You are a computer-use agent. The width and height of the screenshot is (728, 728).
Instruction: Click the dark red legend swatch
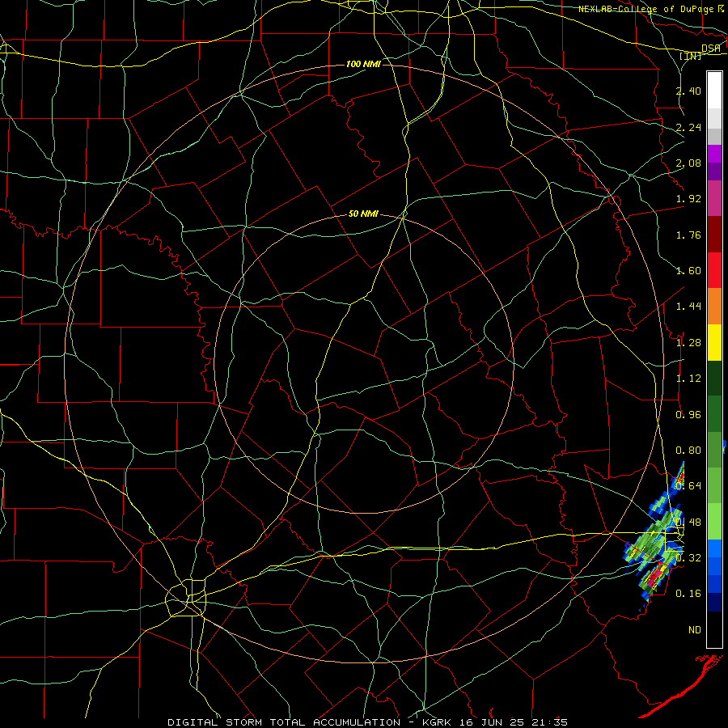click(714, 235)
